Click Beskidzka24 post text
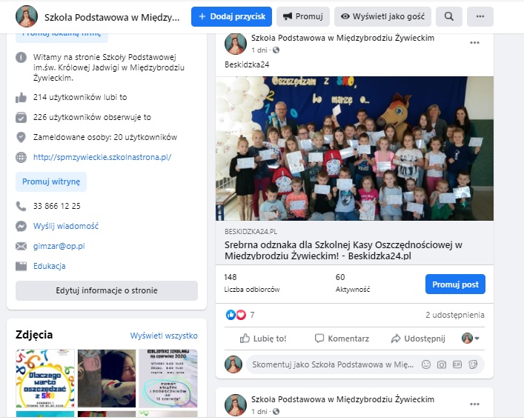Screen dimensions: 524x420 click(x=247, y=64)
